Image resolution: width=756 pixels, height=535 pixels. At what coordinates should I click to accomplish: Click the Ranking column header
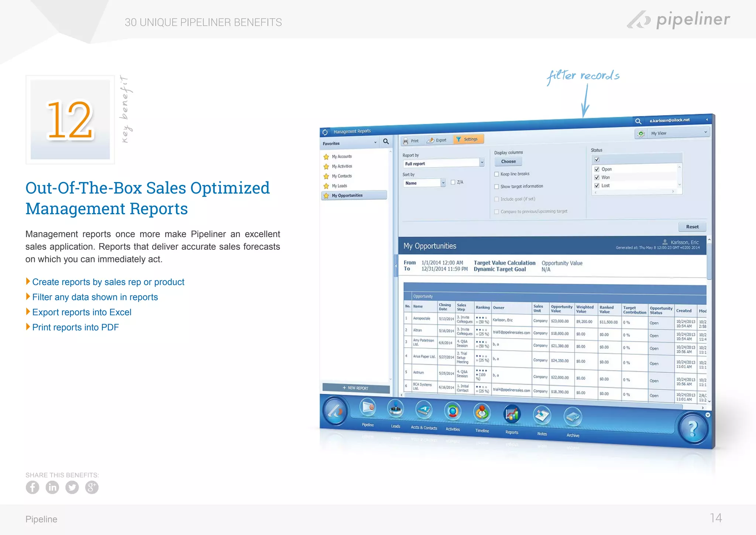pyautogui.click(x=482, y=307)
